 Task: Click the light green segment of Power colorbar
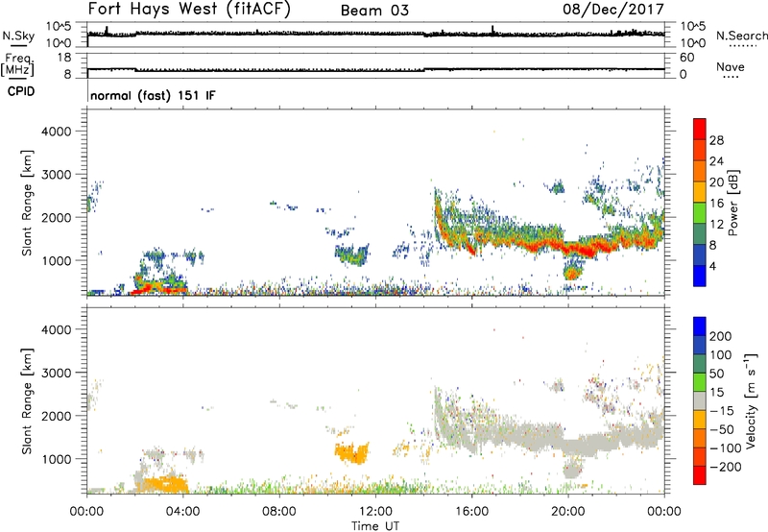700,213
